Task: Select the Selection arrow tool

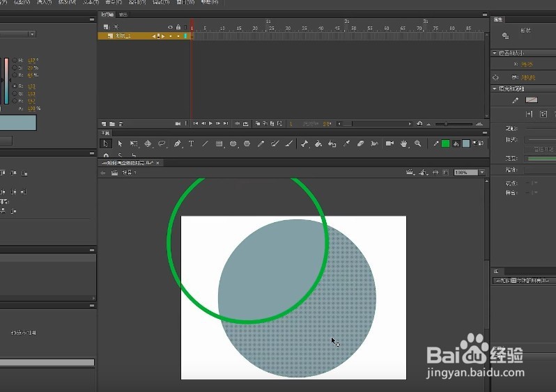Action: coord(105,143)
